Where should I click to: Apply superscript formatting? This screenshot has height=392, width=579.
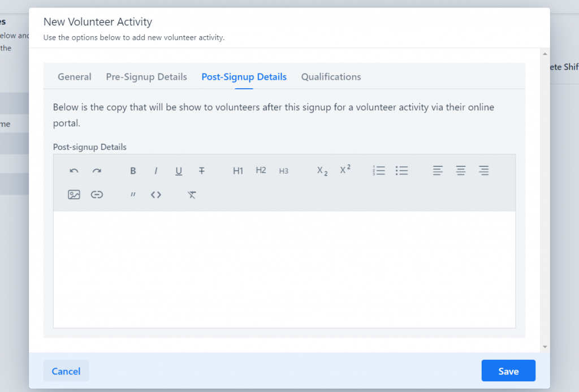(x=345, y=170)
